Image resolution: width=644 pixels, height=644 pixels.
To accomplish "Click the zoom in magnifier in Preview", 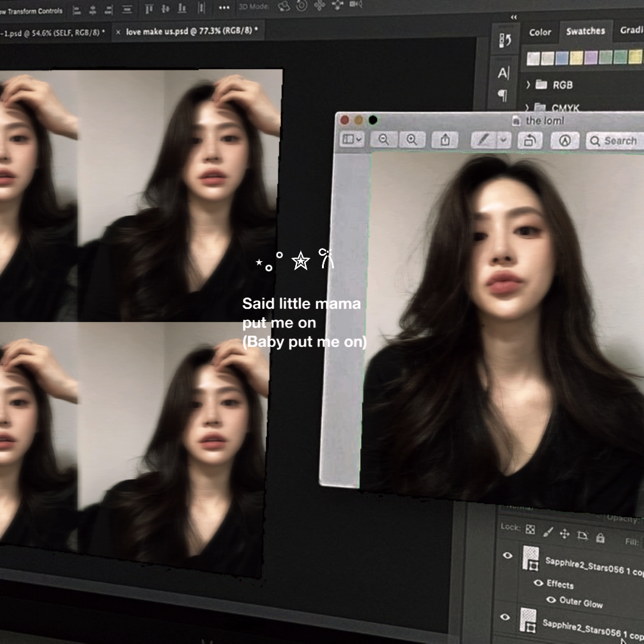I will [412, 140].
